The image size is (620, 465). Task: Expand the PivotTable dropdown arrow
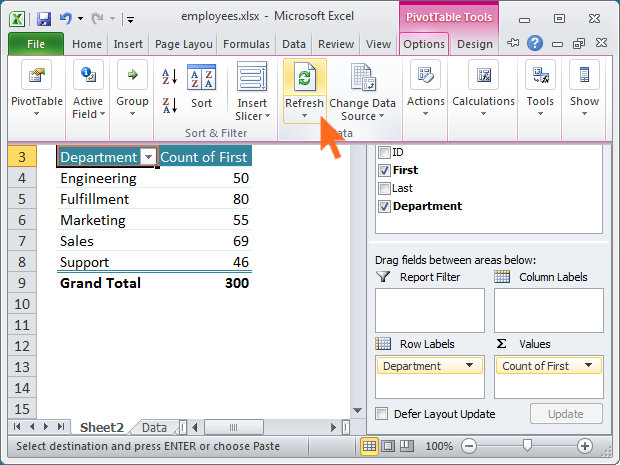pos(36,114)
